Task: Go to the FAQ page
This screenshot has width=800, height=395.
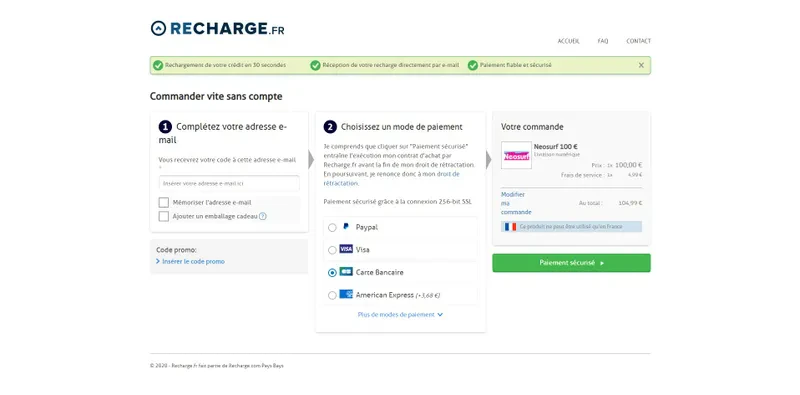Action: pyautogui.click(x=603, y=41)
